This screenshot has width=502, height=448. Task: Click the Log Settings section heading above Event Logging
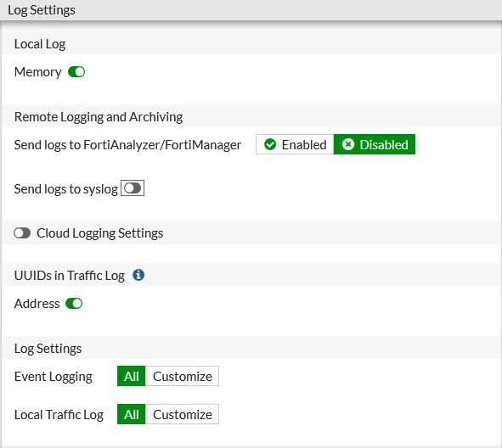coord(48,349)
